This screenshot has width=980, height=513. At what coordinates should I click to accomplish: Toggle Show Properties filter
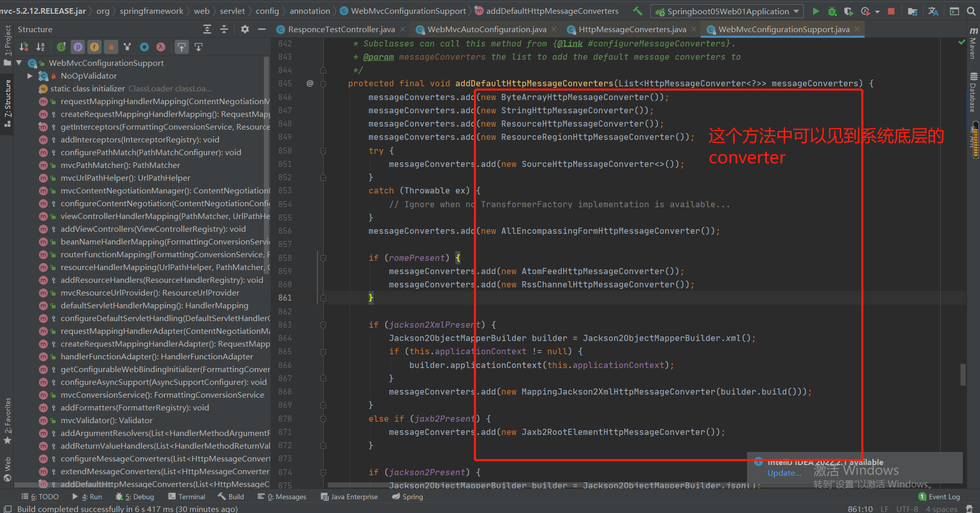78,47
